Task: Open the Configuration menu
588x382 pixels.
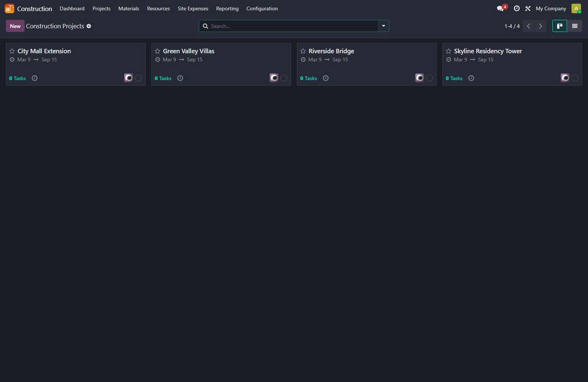Action: point(262,8)
